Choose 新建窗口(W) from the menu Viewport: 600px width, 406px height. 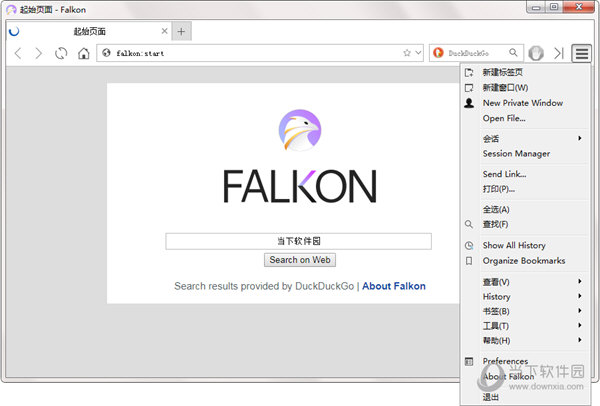[x=525, y=88]
